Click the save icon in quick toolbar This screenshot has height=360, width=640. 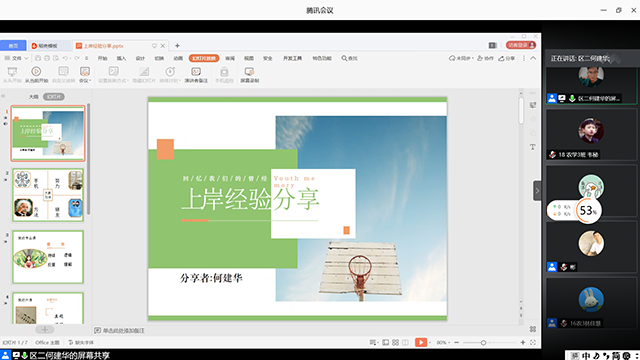38,58
